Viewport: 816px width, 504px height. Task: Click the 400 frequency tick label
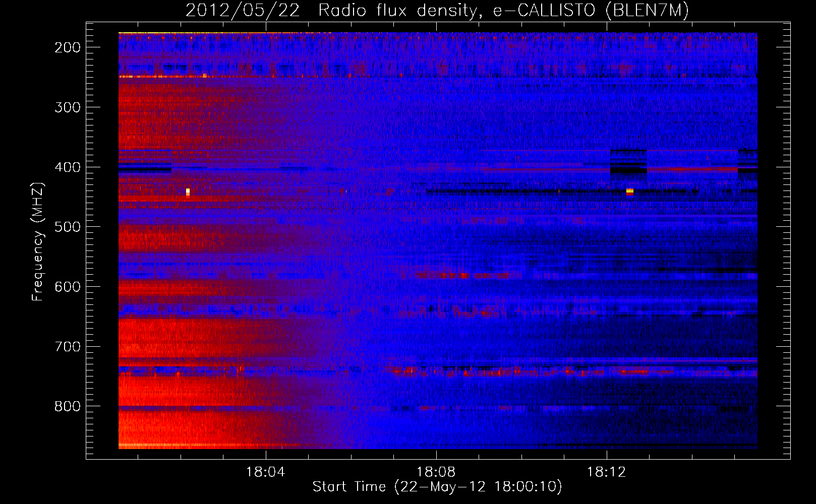click(x=68, y=167)
